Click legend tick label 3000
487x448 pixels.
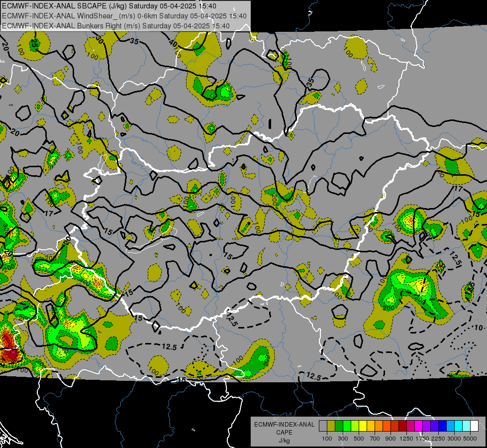[454, 439]
